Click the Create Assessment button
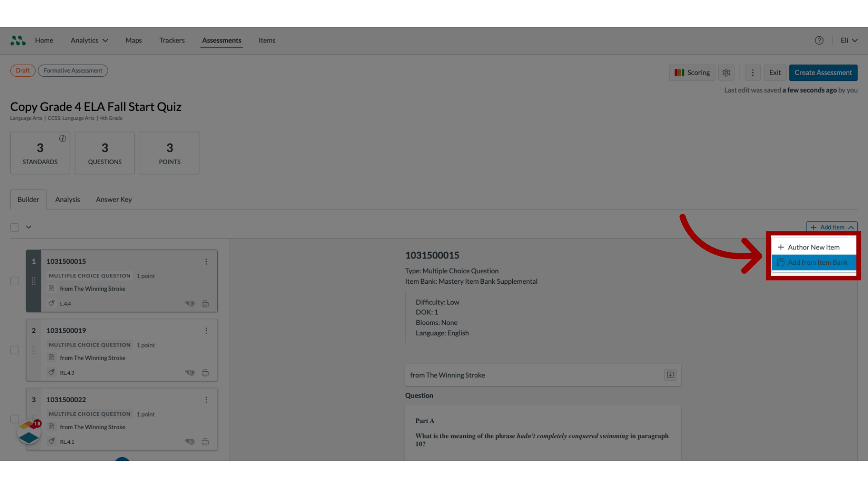868x488 pixels. point(823,72)
